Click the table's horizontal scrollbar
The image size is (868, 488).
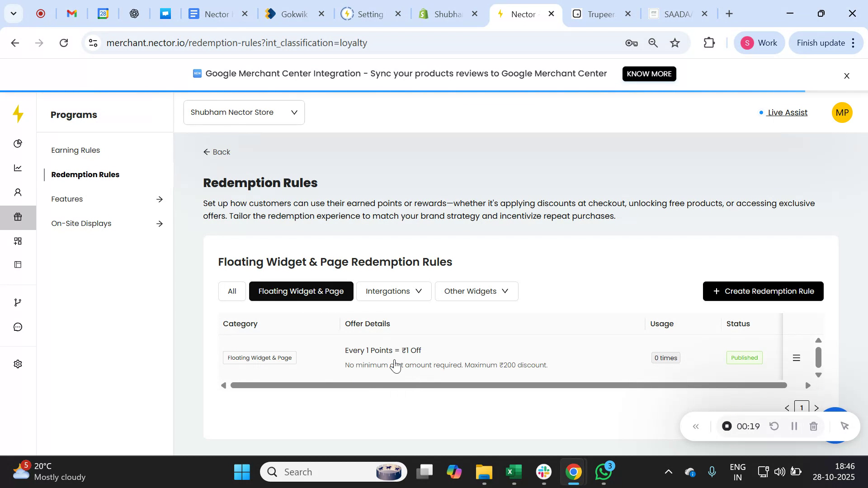tap(508, 385)
